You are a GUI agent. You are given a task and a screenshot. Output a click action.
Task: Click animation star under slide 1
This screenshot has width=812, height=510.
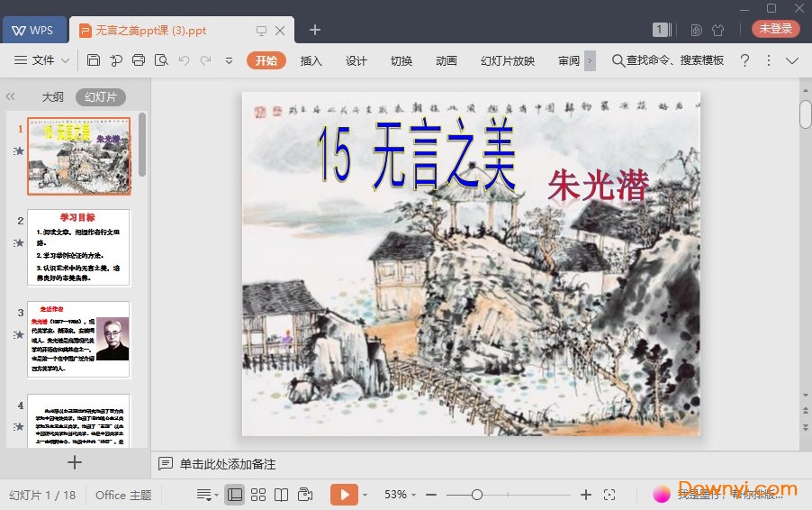(x=19, y=150)
